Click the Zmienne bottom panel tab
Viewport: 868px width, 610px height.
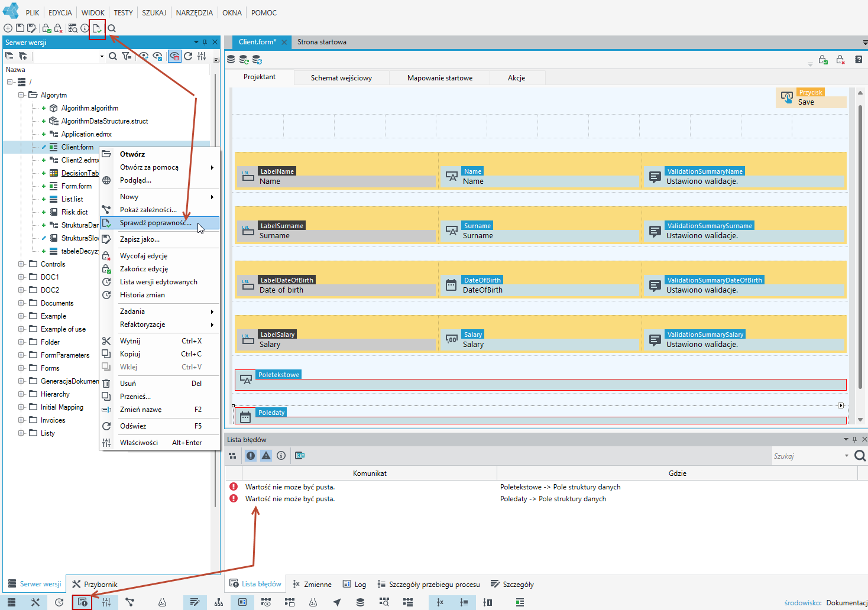pyautogui.click(x=312, y=584)
